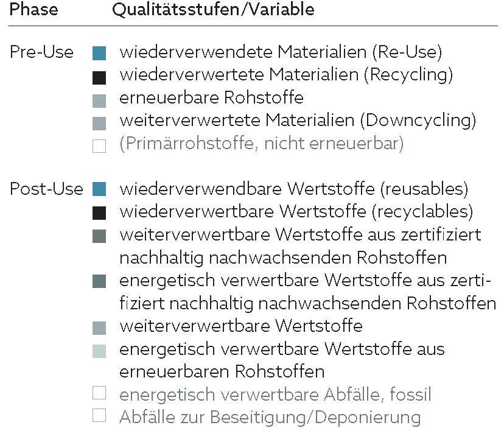
Task: Click the dark grey swatch next to weiterverwertbare Wertstoffe aus zertifiziert
Action: pos(99,236)
